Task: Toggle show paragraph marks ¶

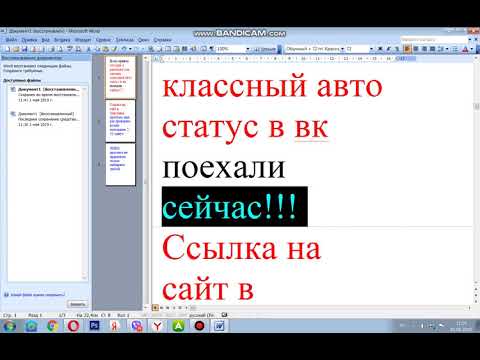Action: coord(211,49)
